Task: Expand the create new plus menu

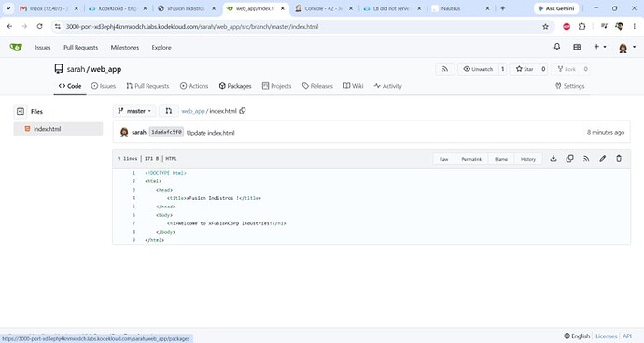Action: coord(599,47)
